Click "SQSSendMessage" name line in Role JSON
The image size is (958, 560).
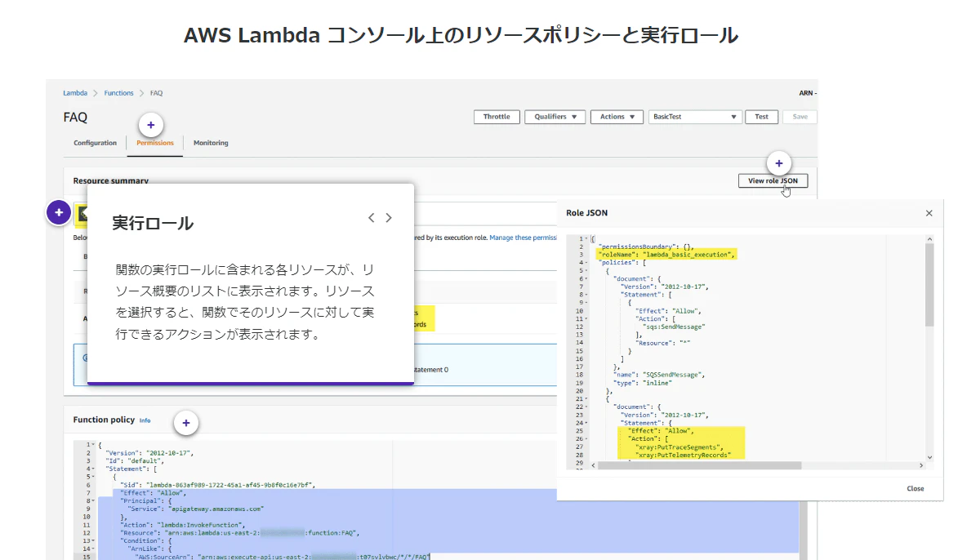coord(659,375)
